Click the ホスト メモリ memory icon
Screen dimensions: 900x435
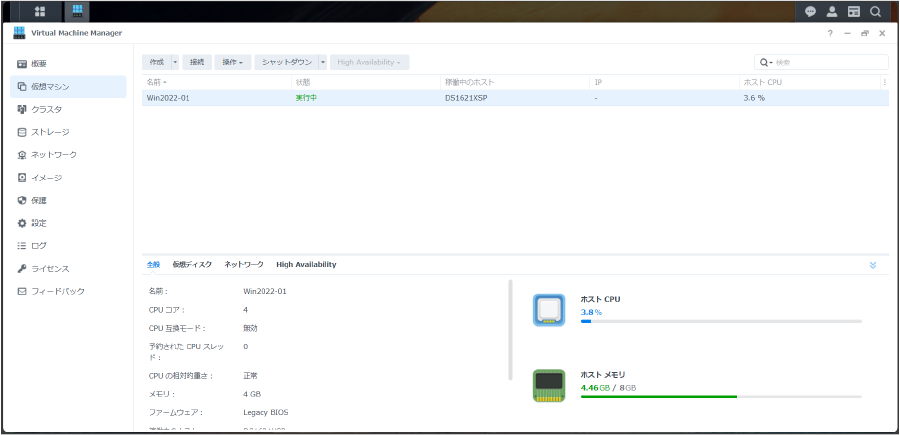click(549, 386)
